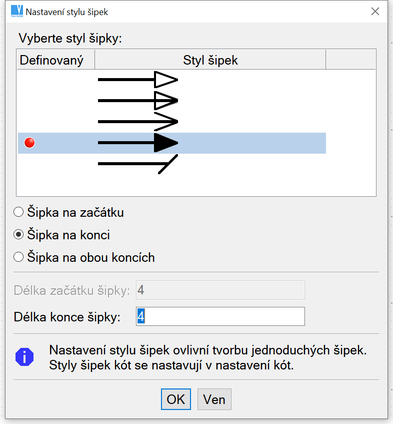Viewport: 393px width, 424px height.
Task: Enable Šipka na začátku option
Action: [18, 212]
